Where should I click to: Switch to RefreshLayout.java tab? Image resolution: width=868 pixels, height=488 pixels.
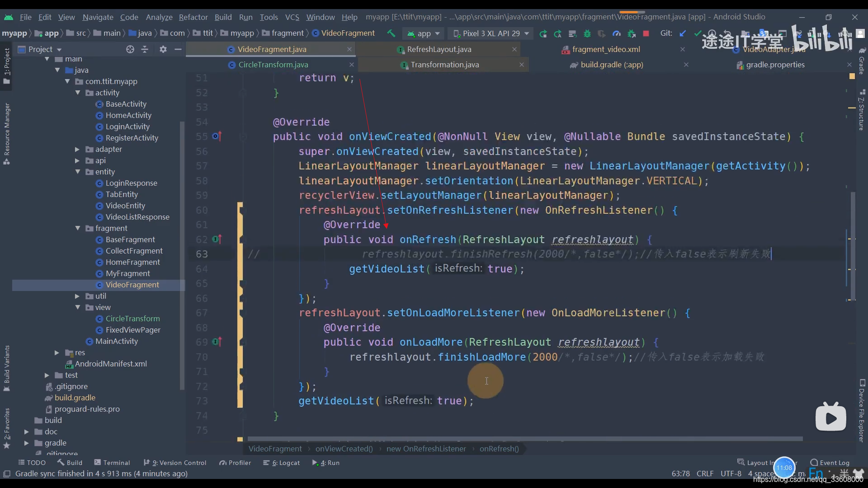click(439, 49)
